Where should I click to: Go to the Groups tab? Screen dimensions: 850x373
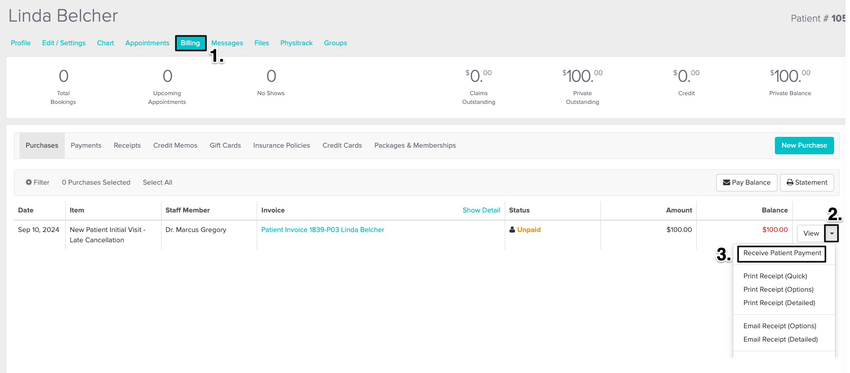[336, 43]
